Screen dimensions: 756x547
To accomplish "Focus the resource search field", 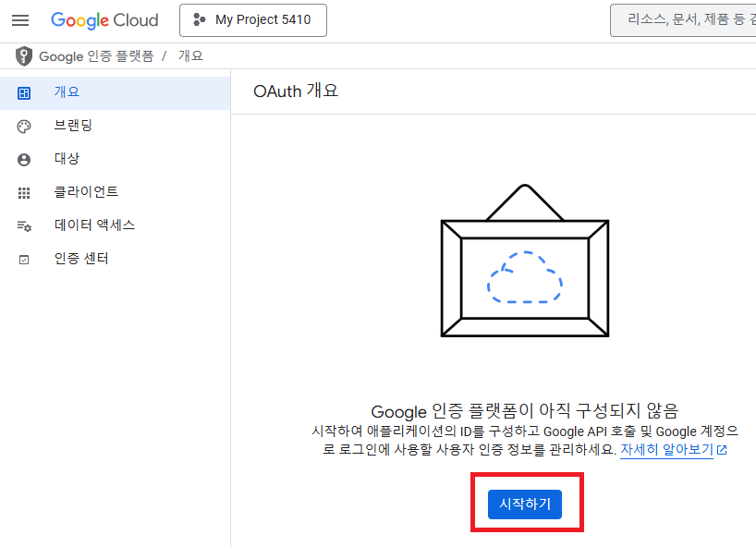I will click(683, 20).
